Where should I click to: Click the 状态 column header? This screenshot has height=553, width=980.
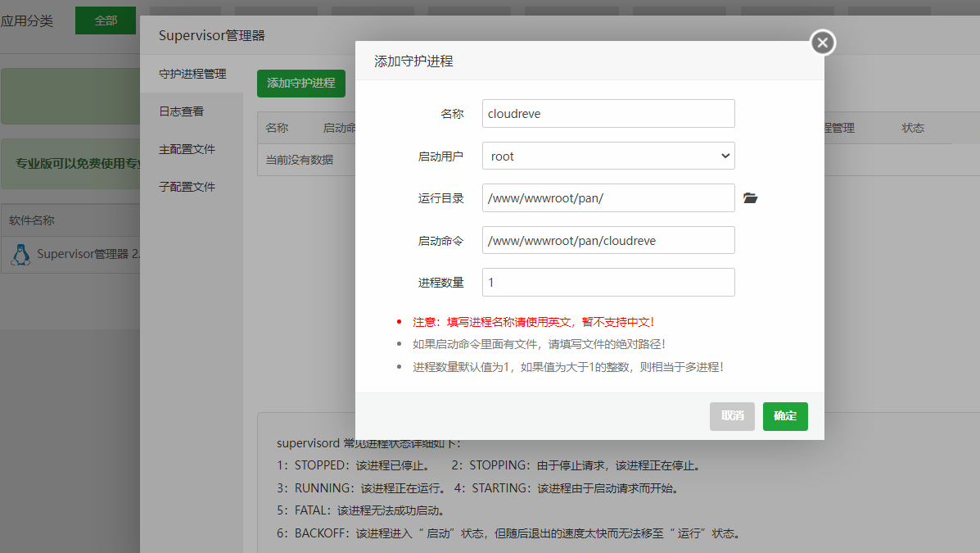click(913, 128)
